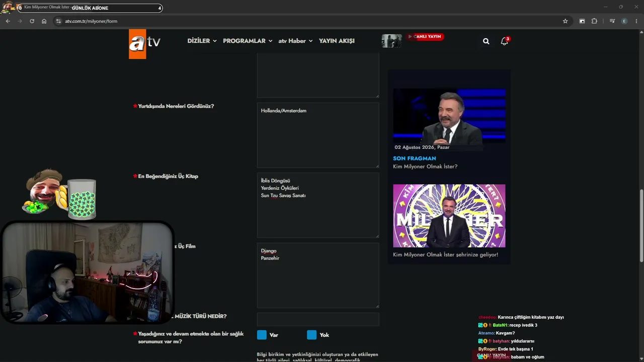Viewport: 644px width, 362px height.
Task: Click the atv logo
Action: [x=145, y=43]
